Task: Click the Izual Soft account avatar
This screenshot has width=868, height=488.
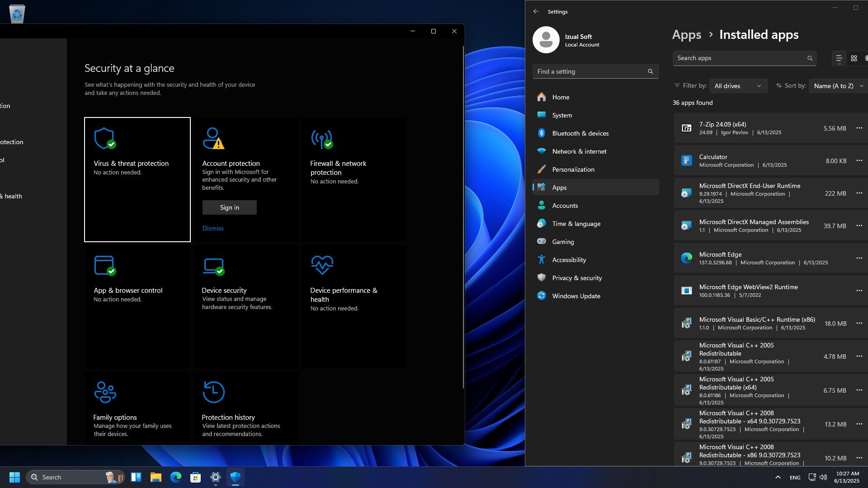Action: tap(546, 40)
